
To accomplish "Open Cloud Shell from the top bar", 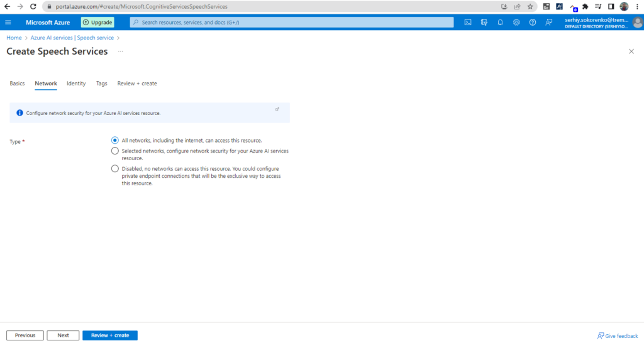I will [468, 22].
